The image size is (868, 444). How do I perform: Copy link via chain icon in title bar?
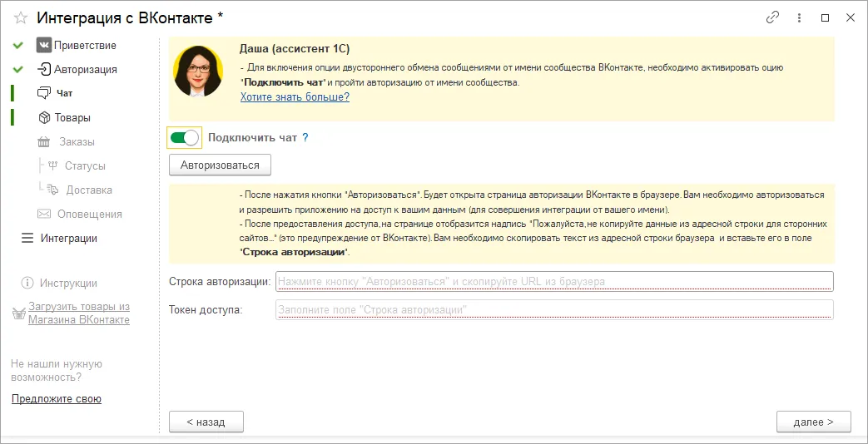tap(772, 17)
